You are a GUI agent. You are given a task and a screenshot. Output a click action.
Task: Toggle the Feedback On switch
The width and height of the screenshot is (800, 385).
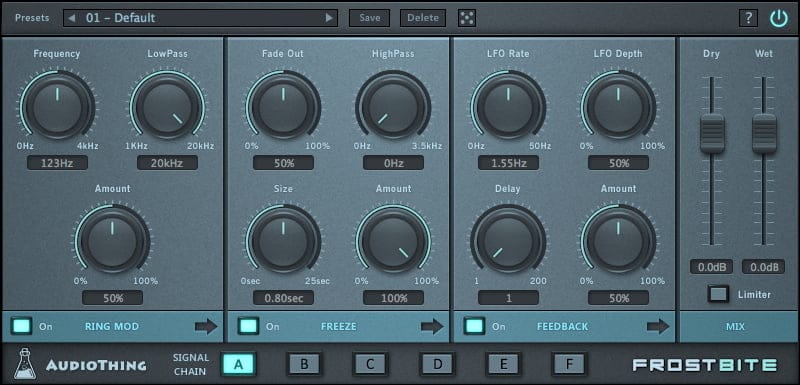(x=474, y=326)
